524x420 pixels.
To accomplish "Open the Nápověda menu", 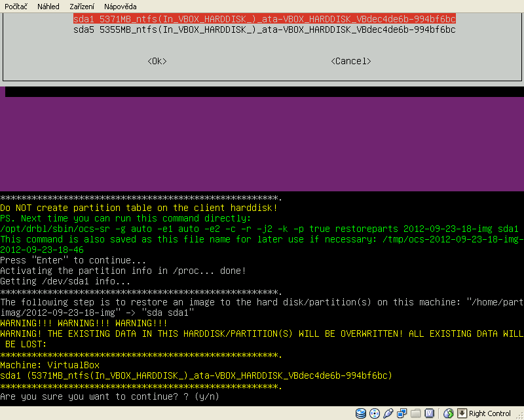I will [120, 6].
